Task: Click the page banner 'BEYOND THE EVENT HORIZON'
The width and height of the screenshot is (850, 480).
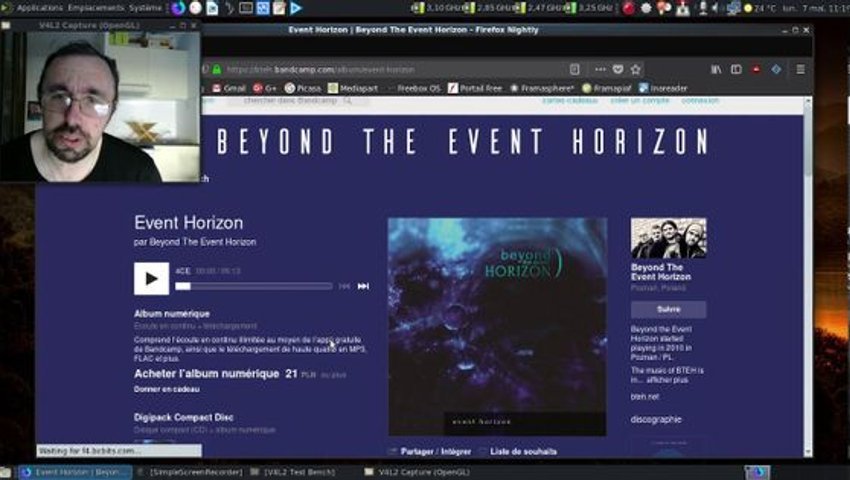Action: 462,142
